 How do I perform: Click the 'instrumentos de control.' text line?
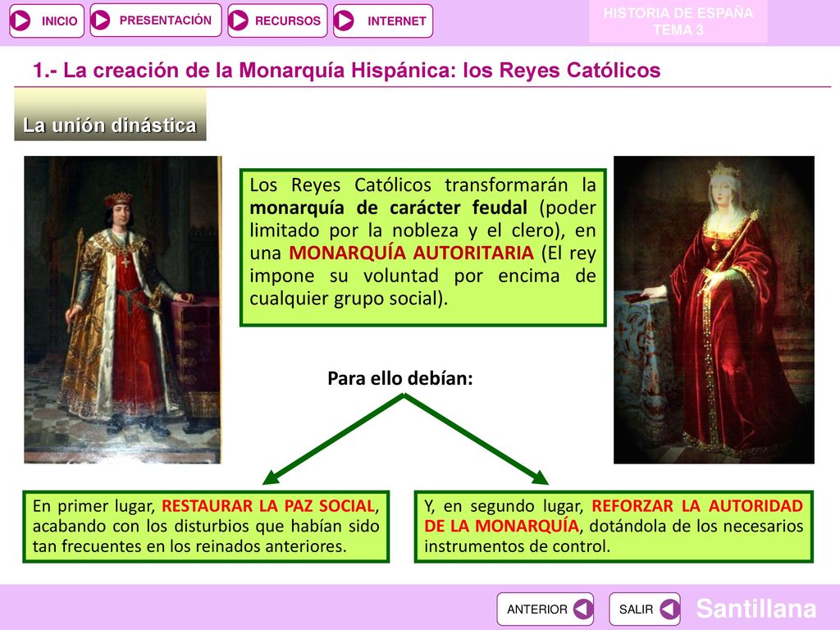pos(517,546)
